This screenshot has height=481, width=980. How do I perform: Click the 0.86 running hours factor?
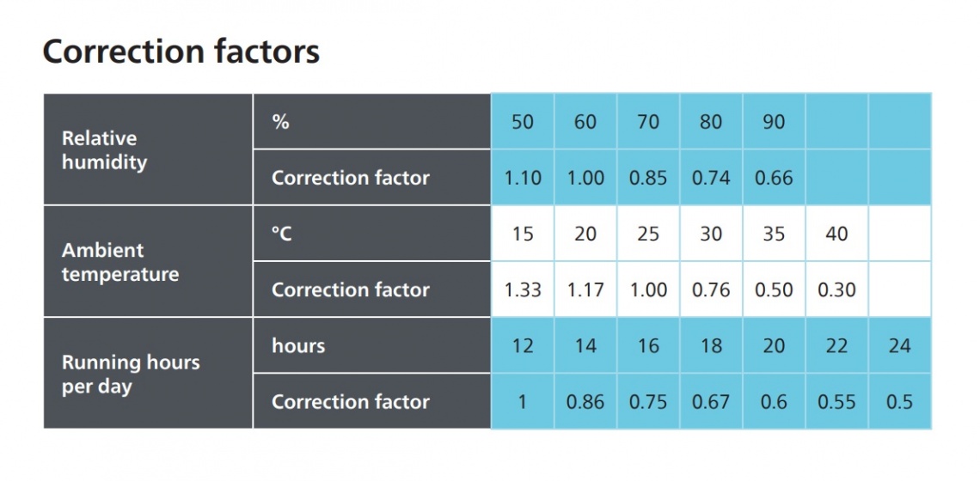click(x=585, y=402)
